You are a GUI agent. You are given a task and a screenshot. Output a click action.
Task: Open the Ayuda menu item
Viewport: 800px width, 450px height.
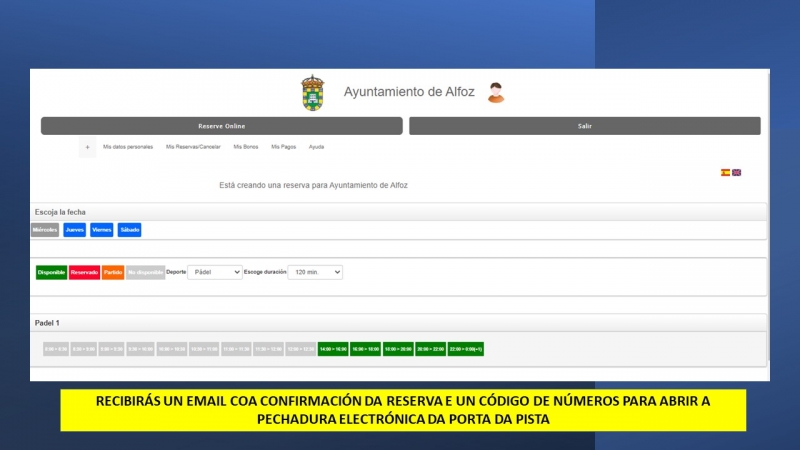click(x=316, y=147)
